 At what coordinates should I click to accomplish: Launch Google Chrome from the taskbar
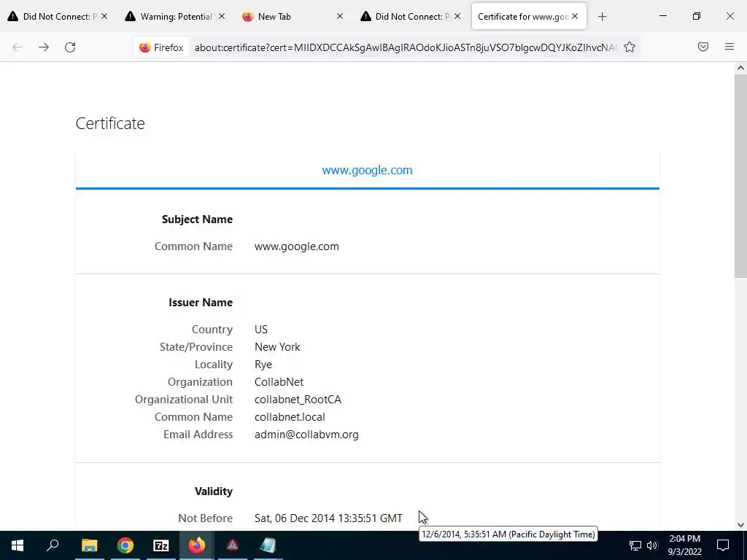coord(125,545)
